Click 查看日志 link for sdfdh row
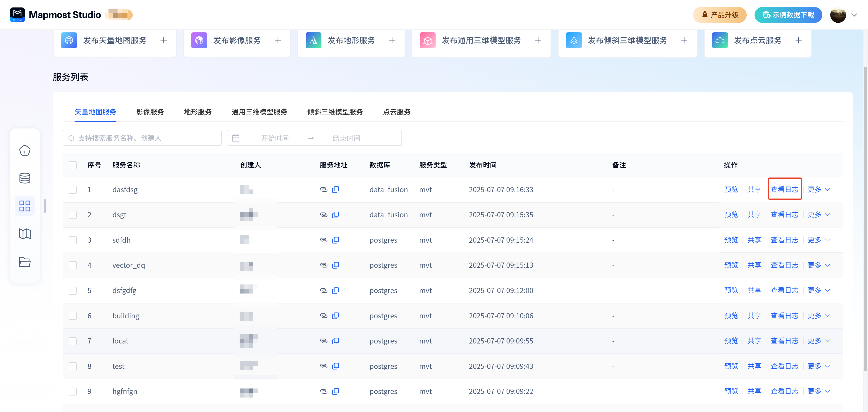 [784, 240]
